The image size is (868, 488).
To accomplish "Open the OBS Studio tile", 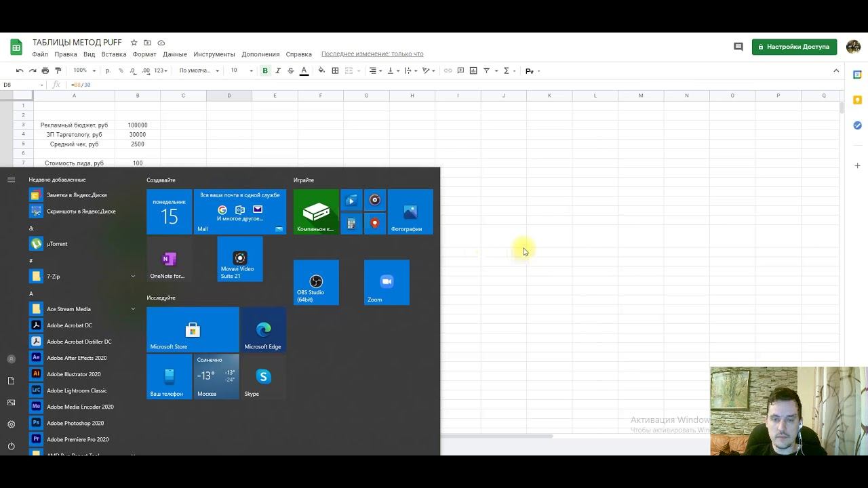I will (316, 282).
